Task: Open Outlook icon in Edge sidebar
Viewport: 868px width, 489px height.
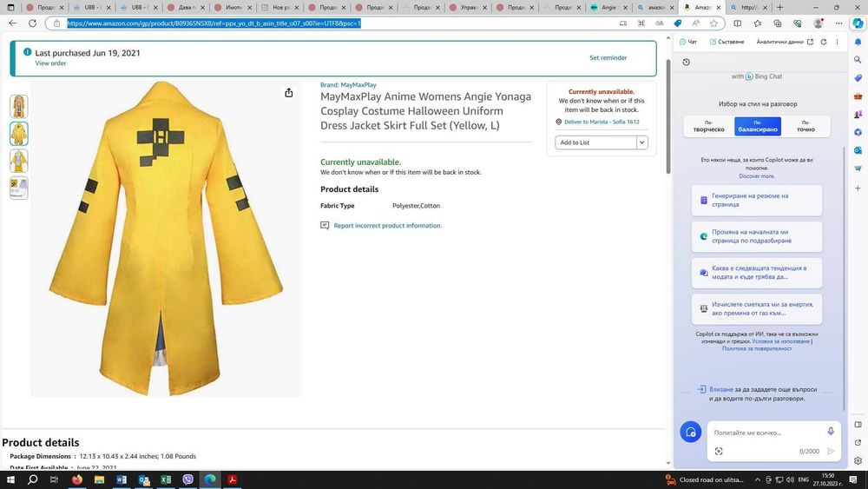Action: tap(858, 150)
